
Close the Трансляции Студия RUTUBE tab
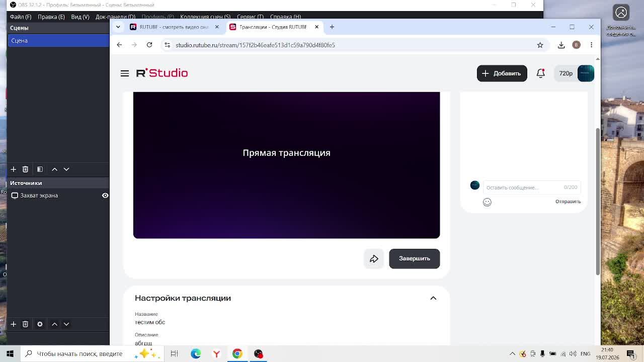point(316,27)
